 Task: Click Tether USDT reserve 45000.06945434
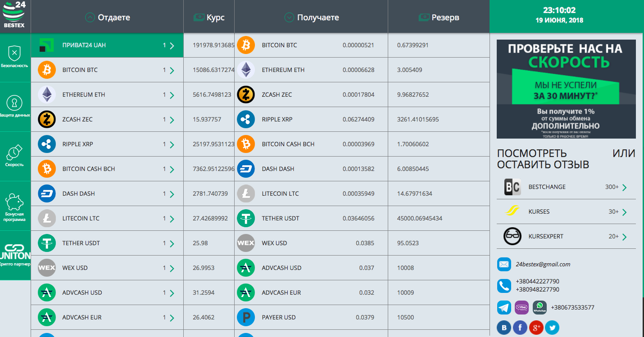(x=420, y=218)
